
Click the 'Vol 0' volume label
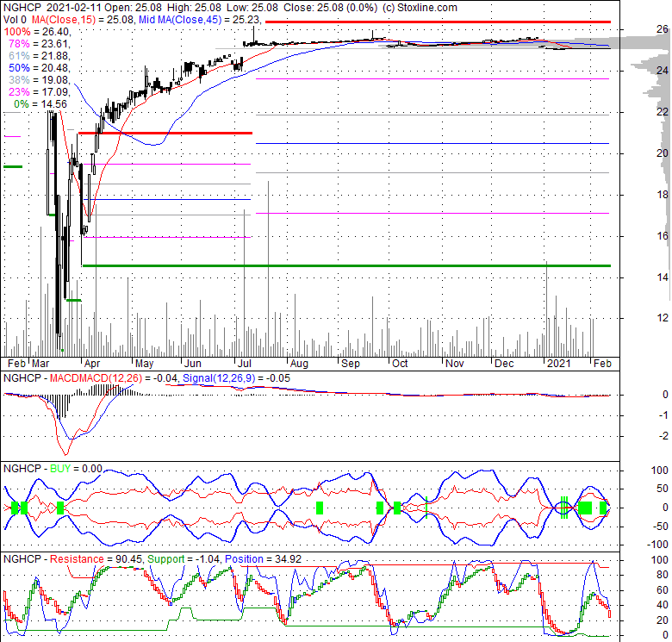[15, 20]
